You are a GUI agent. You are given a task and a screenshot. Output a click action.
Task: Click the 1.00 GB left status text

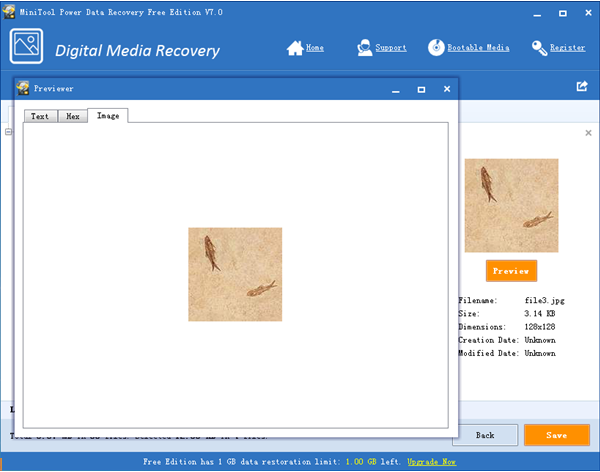pos(373,462)
